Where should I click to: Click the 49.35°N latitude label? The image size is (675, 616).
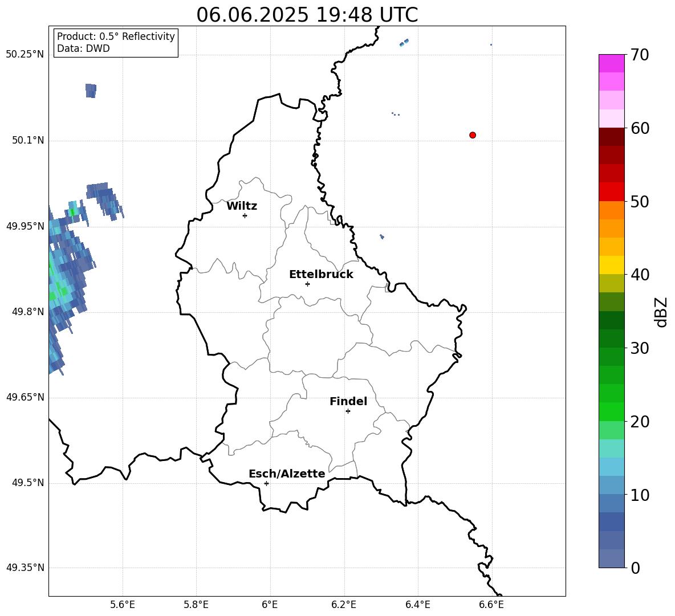[25, 568]
